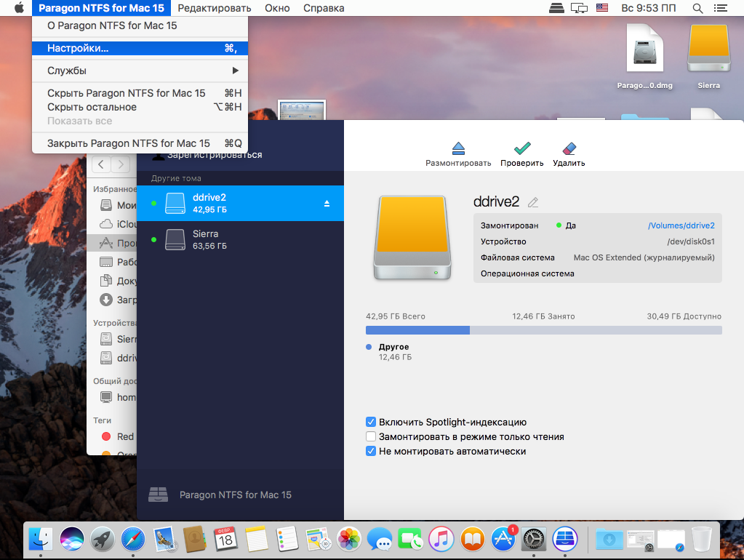The height and width of the screenshot is (560, 744).
Task: Launch Siri from the Dock
Action: [72, 539]
